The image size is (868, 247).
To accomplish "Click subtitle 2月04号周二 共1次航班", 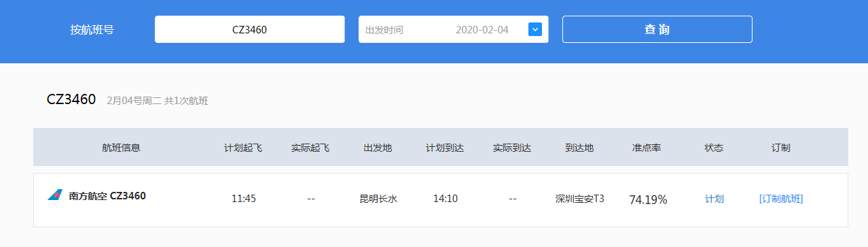I will [158, 101].
